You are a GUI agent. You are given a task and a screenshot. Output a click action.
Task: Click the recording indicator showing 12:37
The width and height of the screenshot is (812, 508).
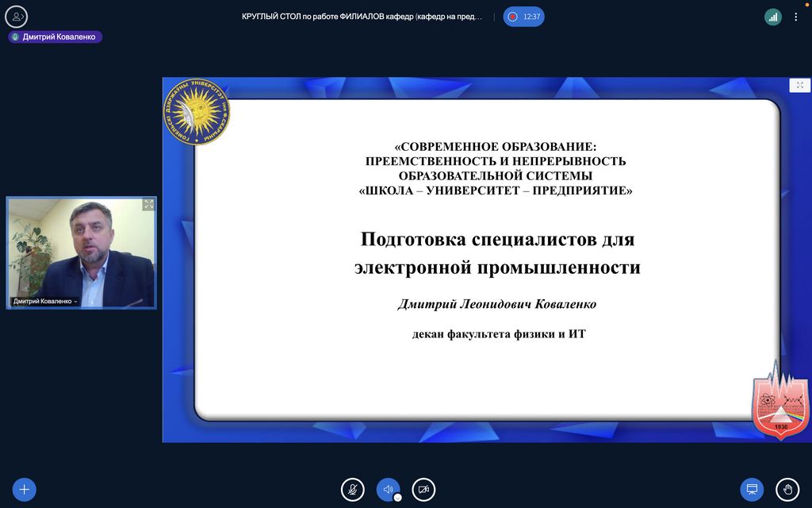524,17
